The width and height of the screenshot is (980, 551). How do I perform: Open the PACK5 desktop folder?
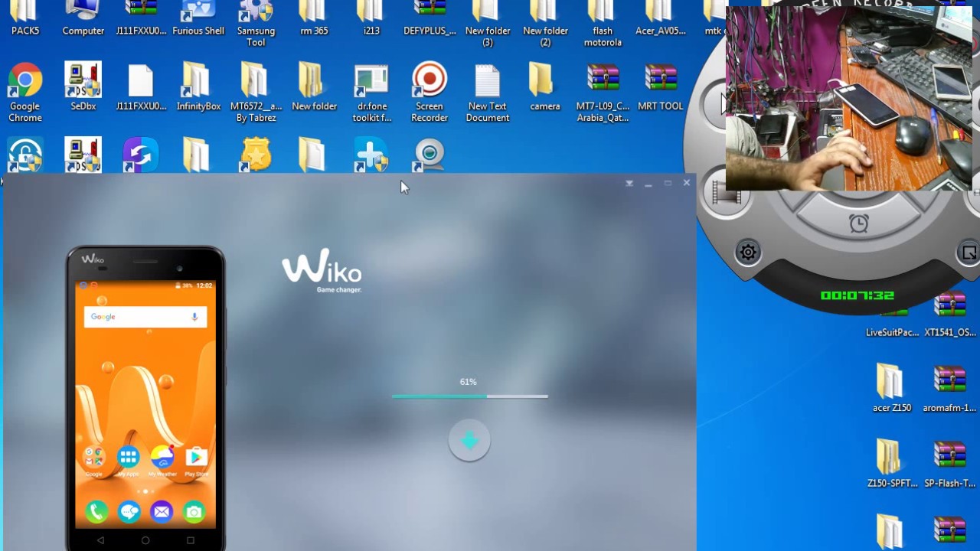click(x=25, y=18)
